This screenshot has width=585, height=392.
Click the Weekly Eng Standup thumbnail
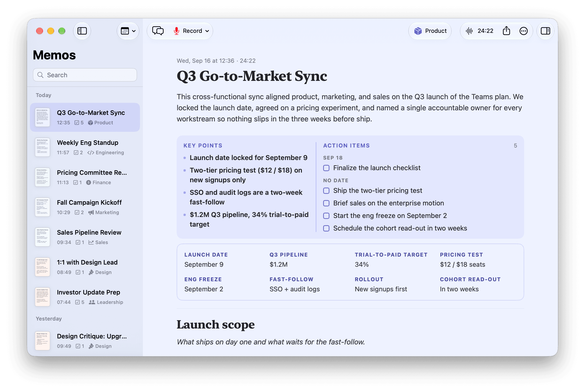click(42, 147)
